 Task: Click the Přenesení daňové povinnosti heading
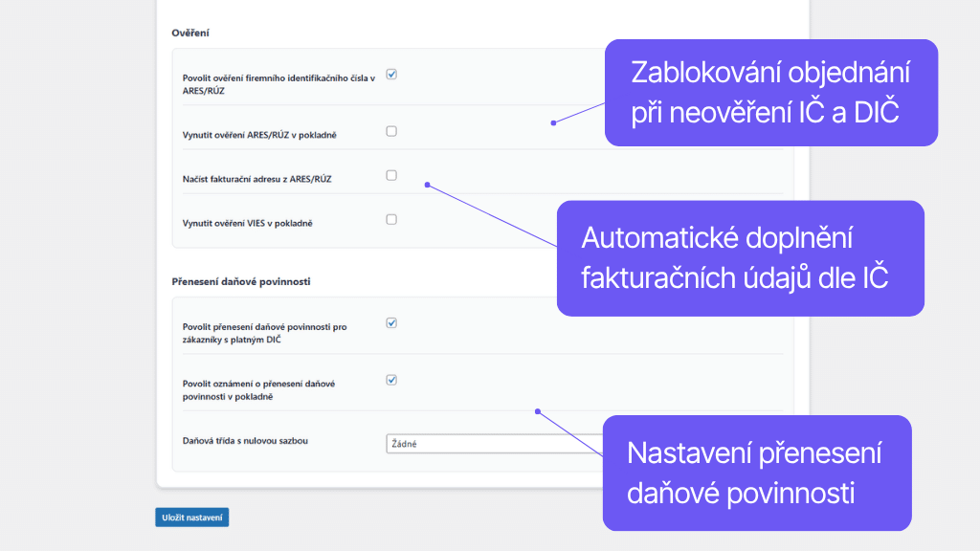[241, 282]
